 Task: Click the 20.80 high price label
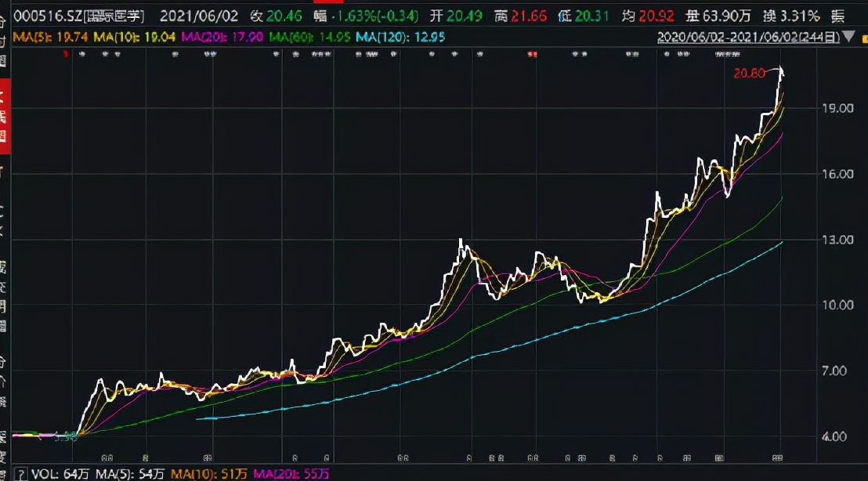pos(750,74)
